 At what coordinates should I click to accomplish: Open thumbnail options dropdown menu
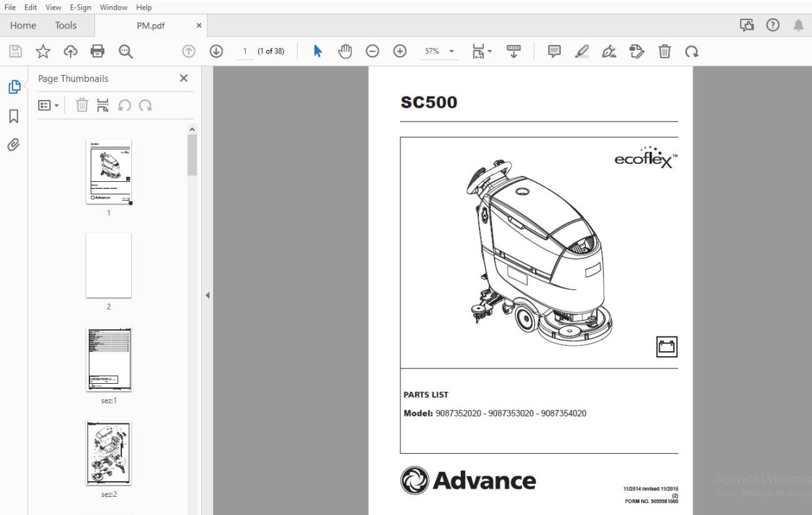pyautogui.click(x=48, y=105)
